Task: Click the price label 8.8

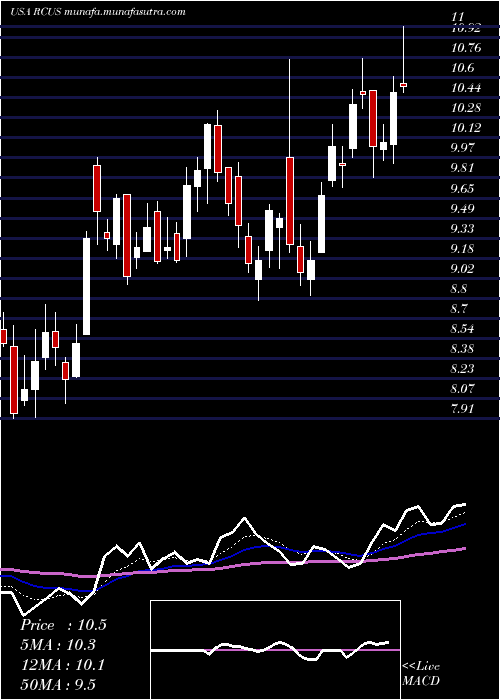Action: tap(460, 289)
